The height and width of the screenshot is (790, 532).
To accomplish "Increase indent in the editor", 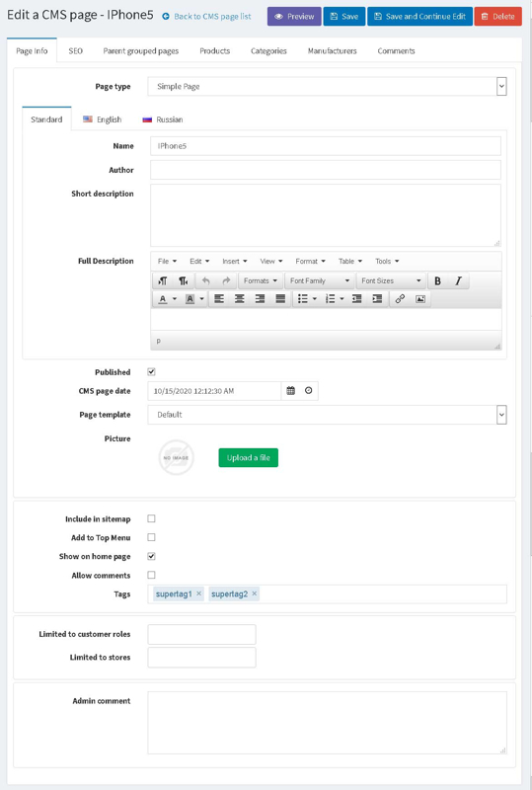I will point(377,299).
